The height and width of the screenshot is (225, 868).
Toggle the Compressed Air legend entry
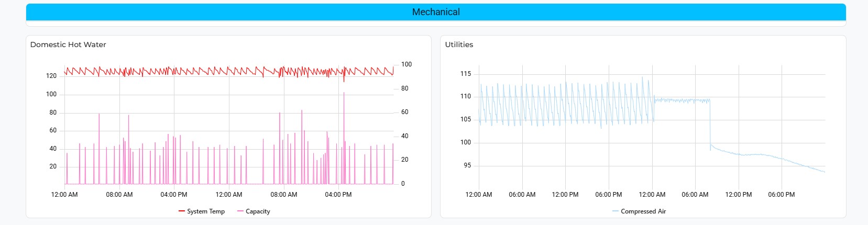click(x=639, y=211)
